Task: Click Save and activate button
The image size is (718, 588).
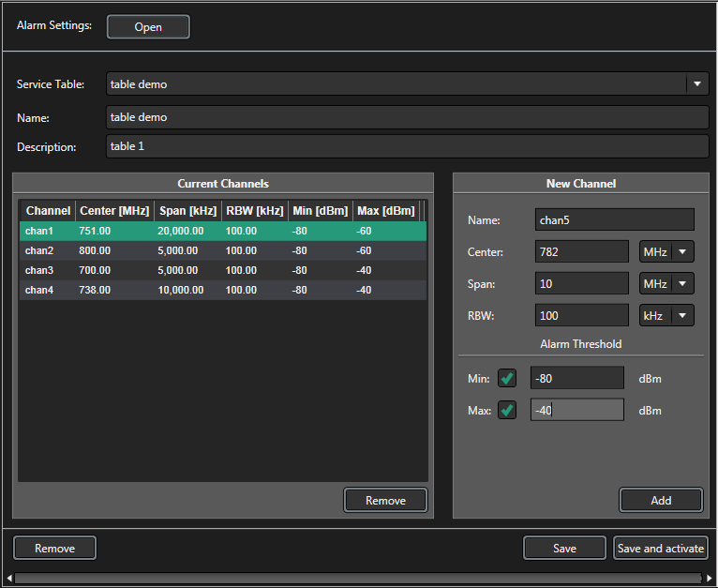Action: 661,549
